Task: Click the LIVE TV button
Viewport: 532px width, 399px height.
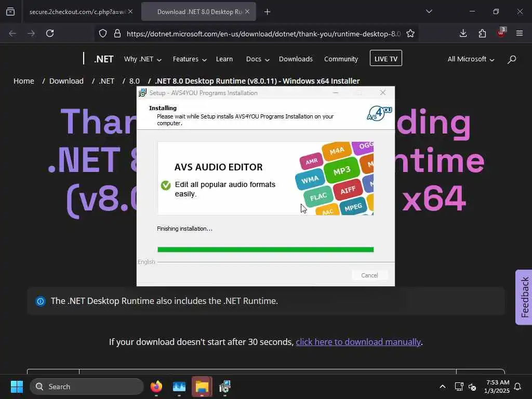Action: tap(386, 58)
